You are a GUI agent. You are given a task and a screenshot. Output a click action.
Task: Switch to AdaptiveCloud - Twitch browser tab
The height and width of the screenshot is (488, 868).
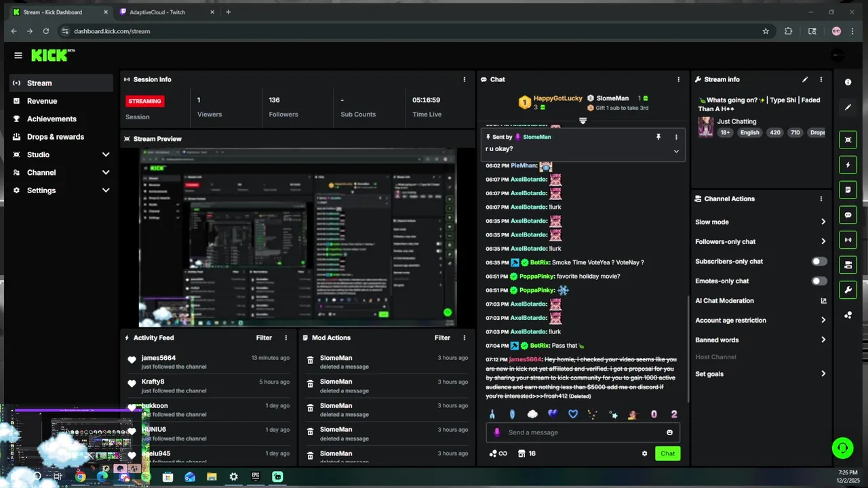click(167, 12)
